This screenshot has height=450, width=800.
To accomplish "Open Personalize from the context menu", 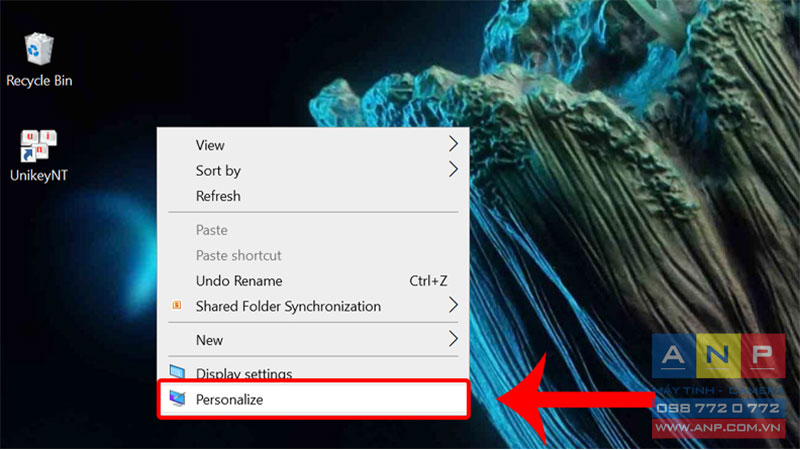I will (313, 399).
